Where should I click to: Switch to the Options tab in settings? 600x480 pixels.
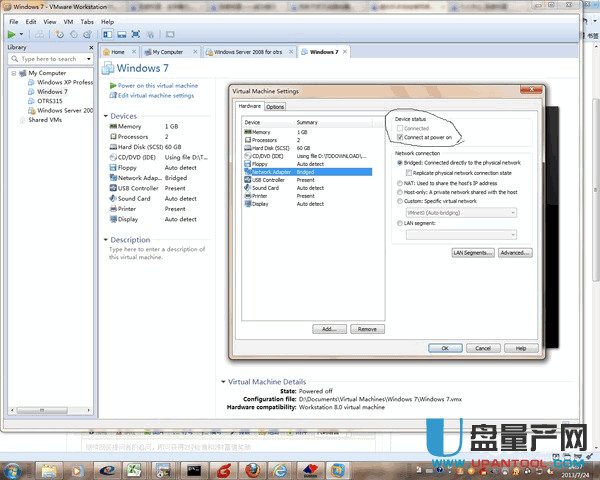tap(275, 107)
